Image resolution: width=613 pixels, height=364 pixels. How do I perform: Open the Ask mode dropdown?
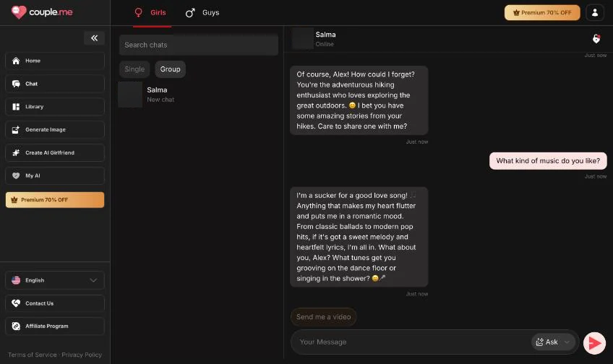pos(552,342)
